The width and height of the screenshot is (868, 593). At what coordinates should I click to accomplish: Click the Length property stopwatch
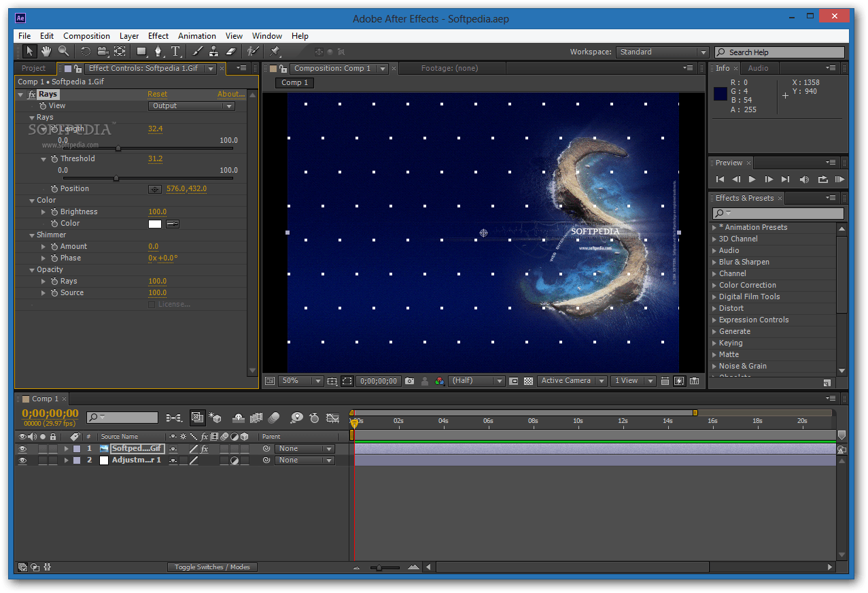54,129
